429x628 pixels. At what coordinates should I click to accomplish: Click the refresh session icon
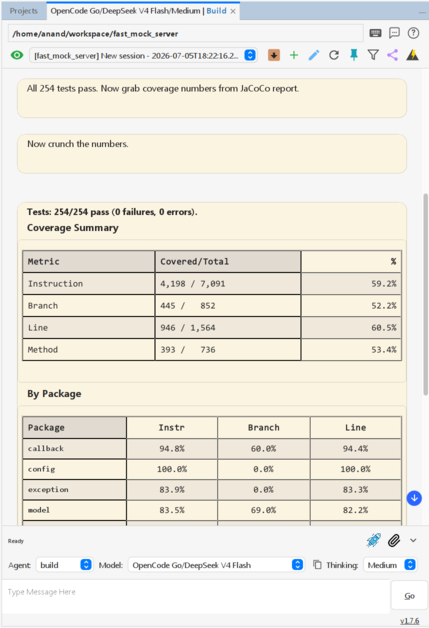334,55
